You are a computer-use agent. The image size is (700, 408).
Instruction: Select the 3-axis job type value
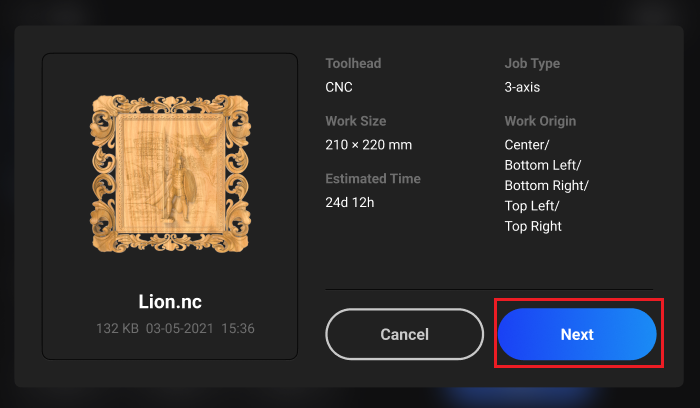pyautogui.click(x=522, y=87)
